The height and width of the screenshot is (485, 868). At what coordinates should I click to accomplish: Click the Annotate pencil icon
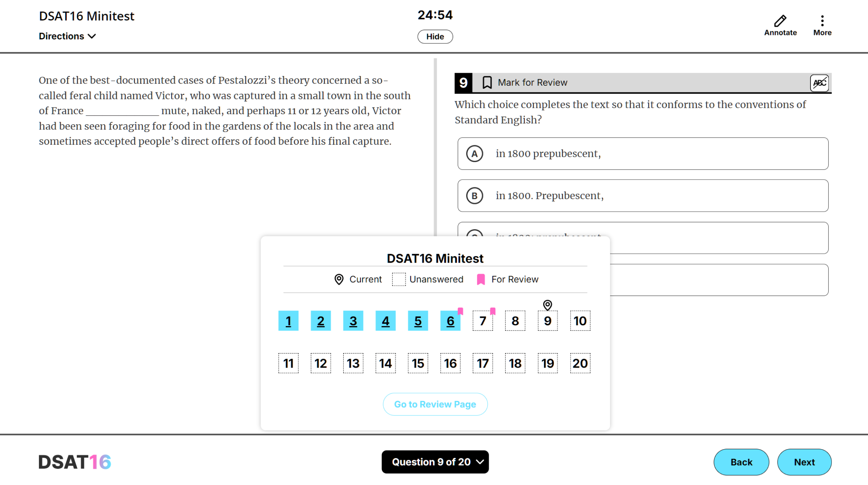pos(780,20)
